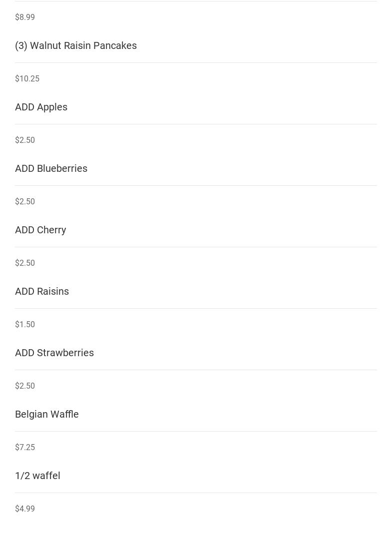Click the divider line below Belgian Waffle

(x=196, y=431)
